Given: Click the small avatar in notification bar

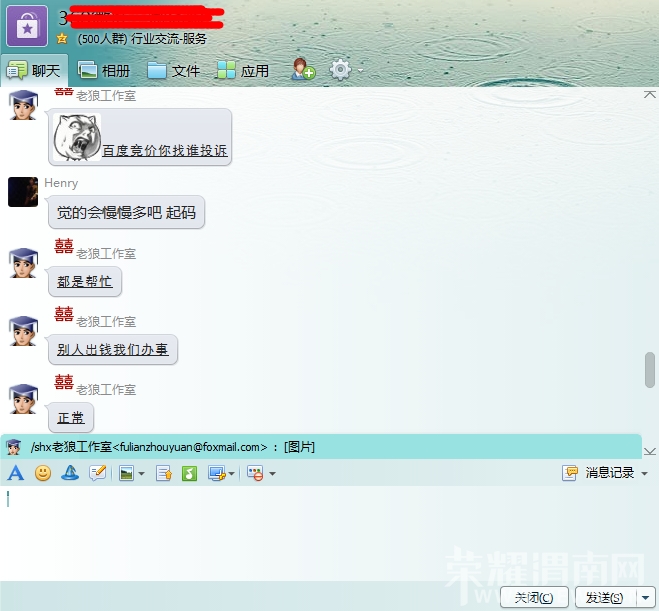Looking at the screenshot, I should click(14, 447).
